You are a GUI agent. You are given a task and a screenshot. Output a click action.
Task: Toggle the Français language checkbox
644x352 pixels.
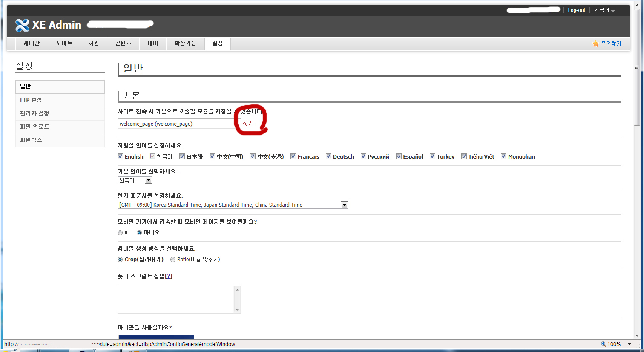pos(293,156)
